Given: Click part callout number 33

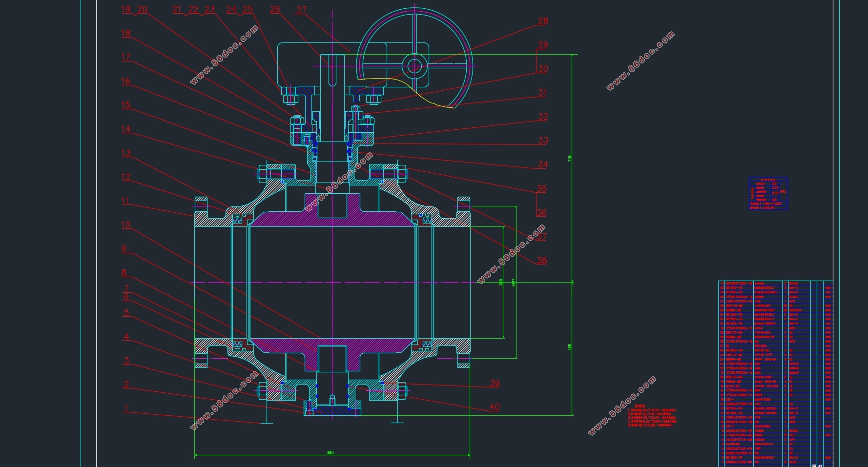Looking at the screenshot, I should click(x=543, y=141).
